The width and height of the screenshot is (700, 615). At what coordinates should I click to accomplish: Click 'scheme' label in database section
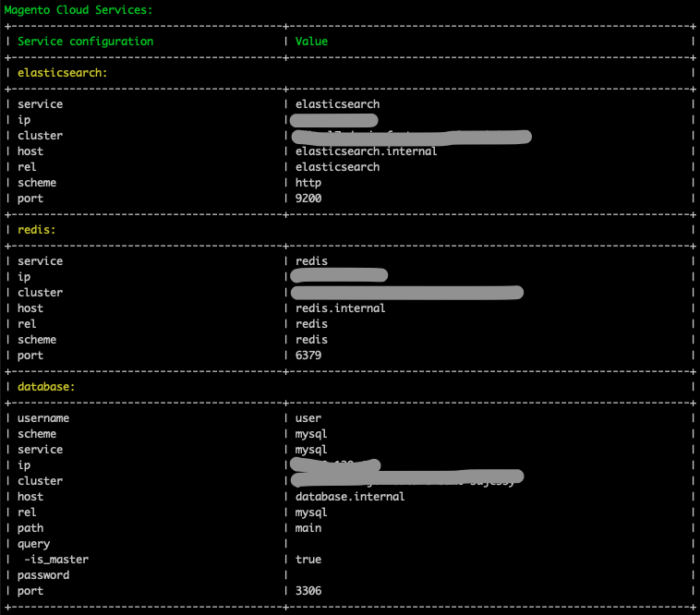pos(37,434)
